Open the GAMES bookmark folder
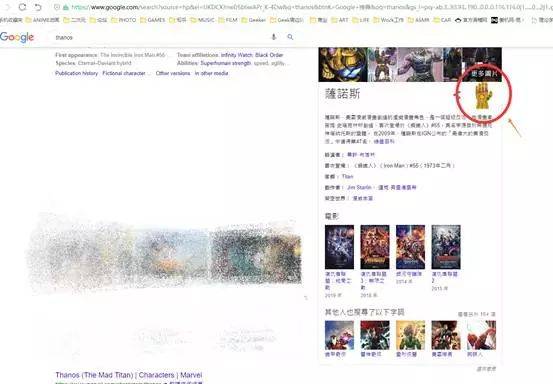The width and height of the screenshot is (553, 384). click(152, 20)
